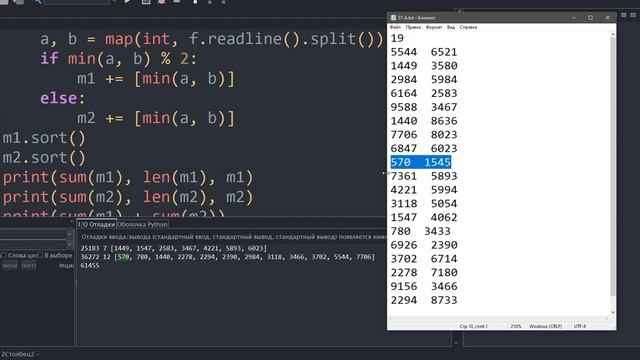Screen dimensions: 640x360
Task: Click the line '6926 2390' in Notepad
Action: pos(424,245)
